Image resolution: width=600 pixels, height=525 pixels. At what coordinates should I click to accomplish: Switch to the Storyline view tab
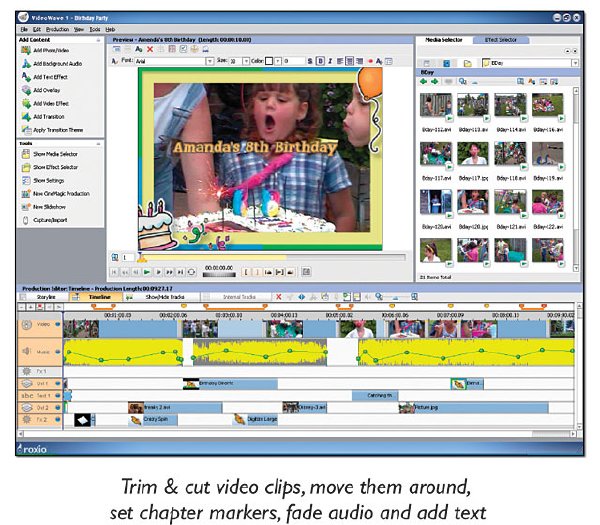click(43, 297)
